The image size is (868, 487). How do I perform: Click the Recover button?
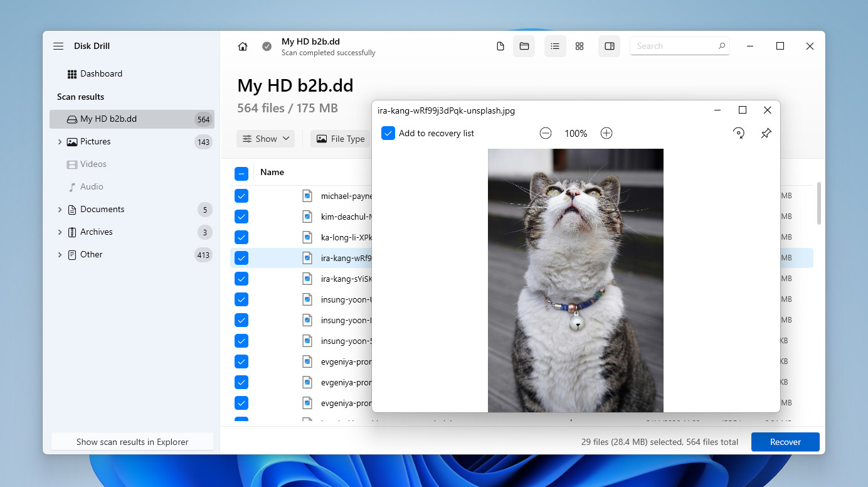click(x=785, y=442)
